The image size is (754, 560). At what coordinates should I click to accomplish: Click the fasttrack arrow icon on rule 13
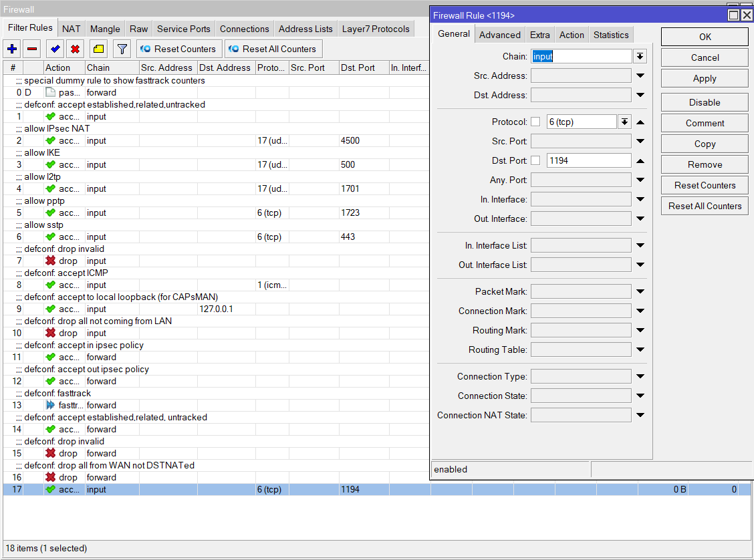[50, 405]
